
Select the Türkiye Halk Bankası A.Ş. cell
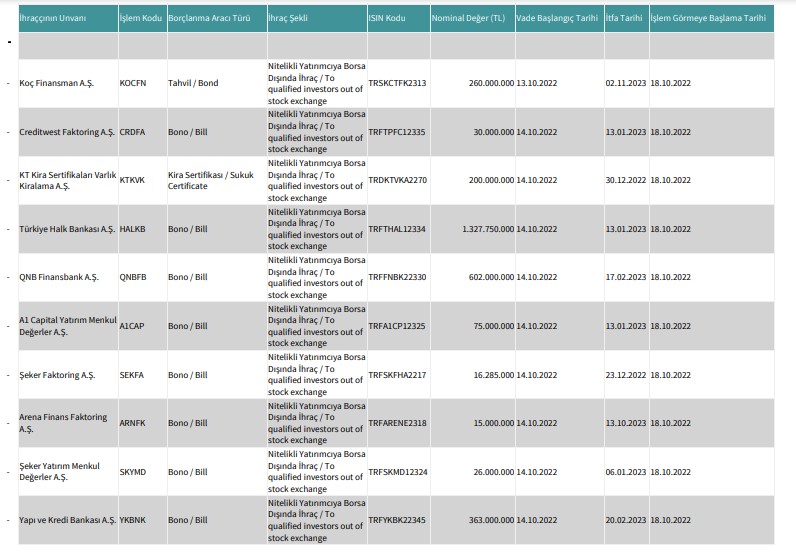pyautogui.click(x=67, y=229)
